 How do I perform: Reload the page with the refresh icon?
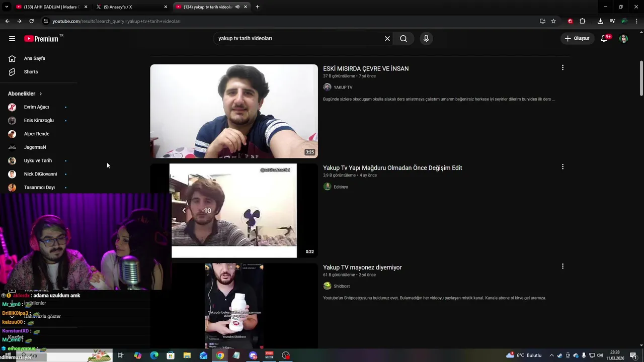[x=31, y=21]
